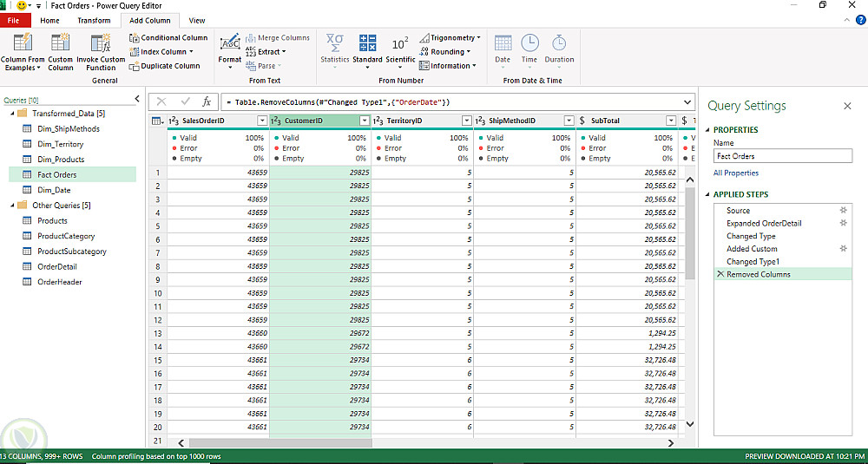Click the Duration stopwatch icon
The width and height of the screenshot is (868, 464).
pyautogui.click(x=559, y=43)
